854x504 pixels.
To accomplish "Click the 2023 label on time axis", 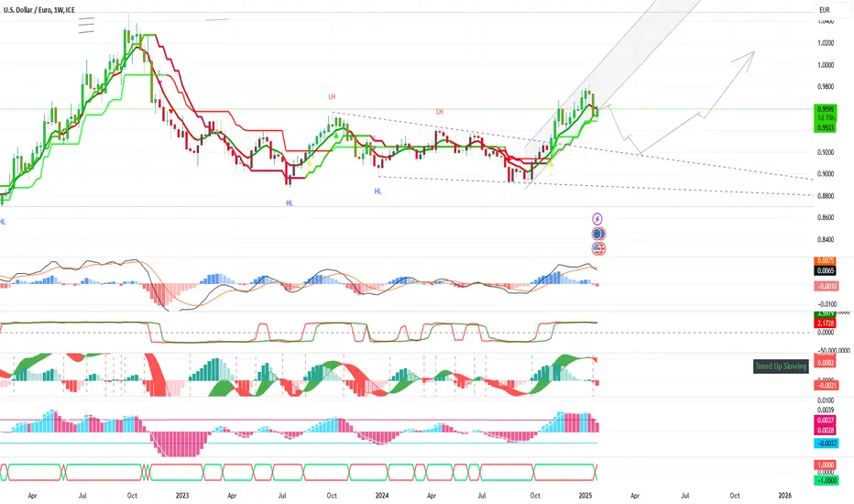I will pos(182,495).
